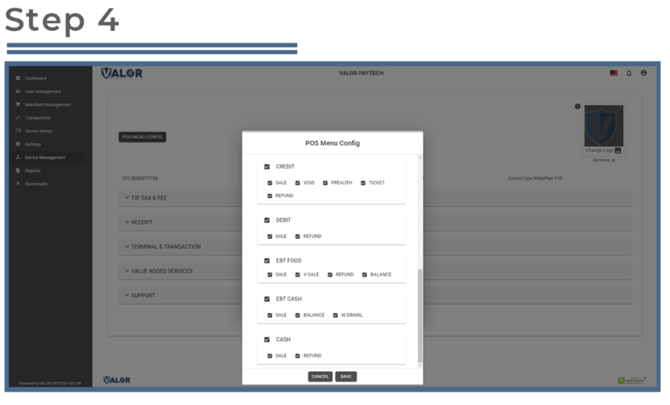Uncheck BALANCE under EBT FOOD
This screenshot has height=405, width=670.
pos(364,275)
